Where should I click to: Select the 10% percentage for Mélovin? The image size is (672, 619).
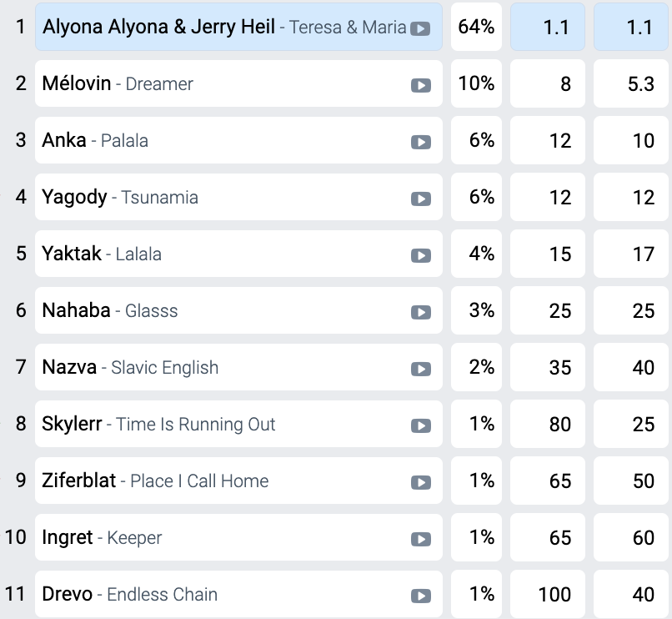click(476, 83)
